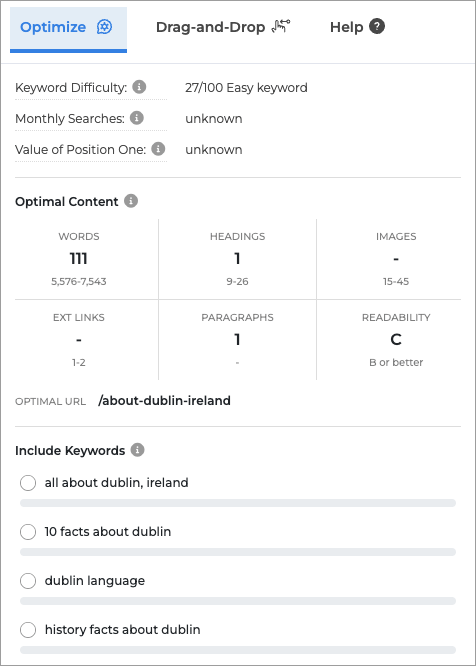Click the 'OPTIMAL URL' label
Viewport: 476px width, 666px height.
click(51, 401)
